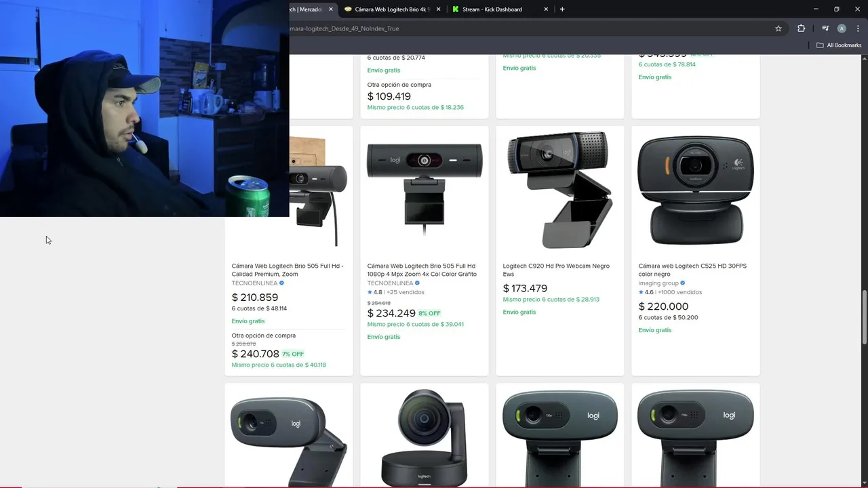Click the 7% OFF discount label
The image size is (868, 488).
tap(293, 354)
